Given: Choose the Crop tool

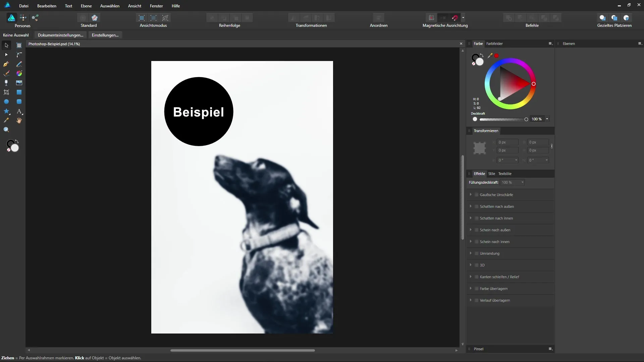Looking at the screenshot, I should [x=6, y=92].
